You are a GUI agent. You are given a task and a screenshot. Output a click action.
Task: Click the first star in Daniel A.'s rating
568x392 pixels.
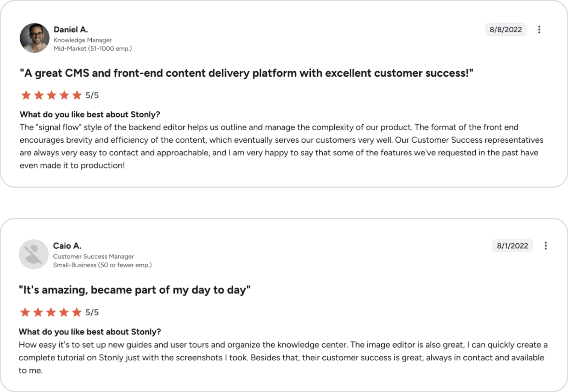26,95
